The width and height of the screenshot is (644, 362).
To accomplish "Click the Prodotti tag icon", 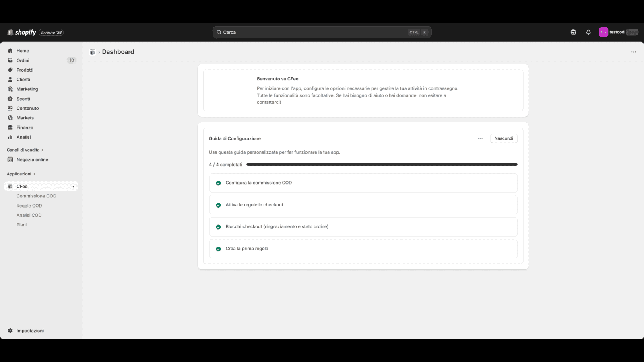I will coord(10,70).
